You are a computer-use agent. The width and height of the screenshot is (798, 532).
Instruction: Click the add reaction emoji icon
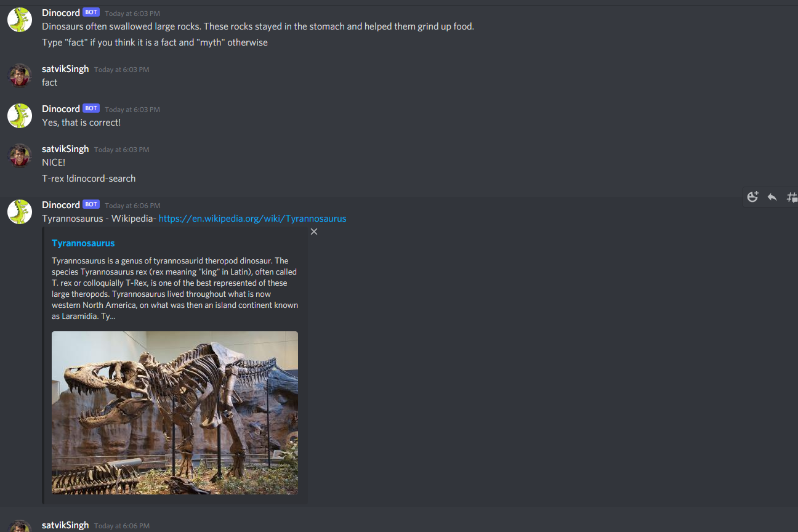(752, 197)
